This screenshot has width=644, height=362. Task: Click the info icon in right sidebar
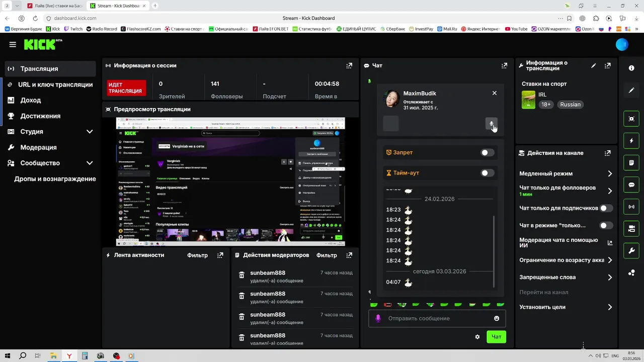[631, 68]
